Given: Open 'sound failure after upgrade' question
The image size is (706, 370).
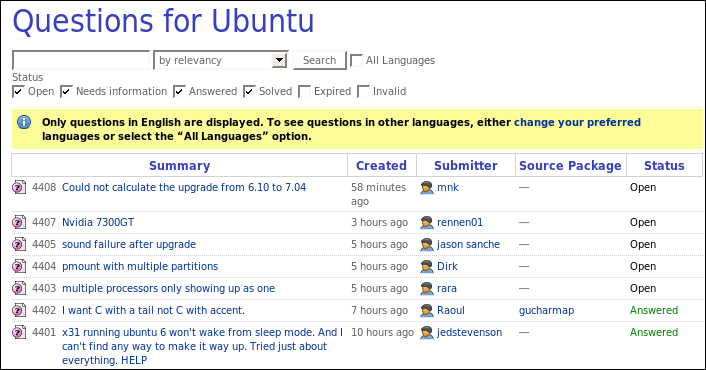Looking at the screenshot, I should click(x=129, y=244).
